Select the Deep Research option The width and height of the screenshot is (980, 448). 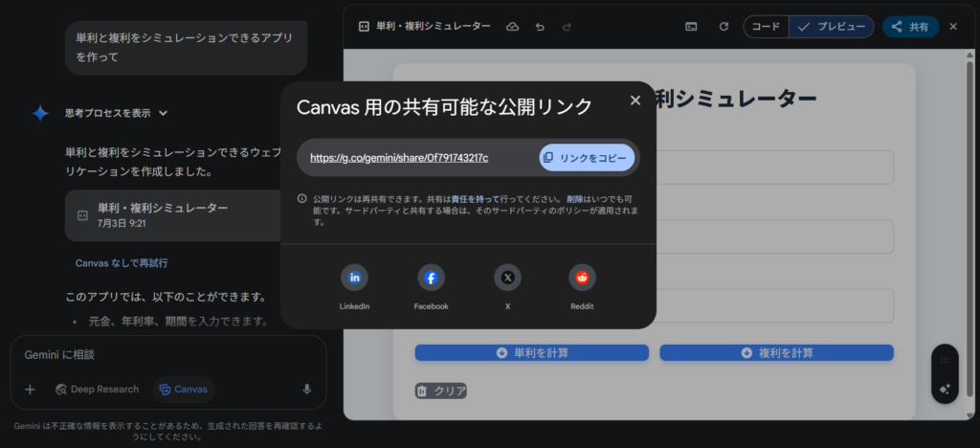pyautogui.click(x=97, y=390)
